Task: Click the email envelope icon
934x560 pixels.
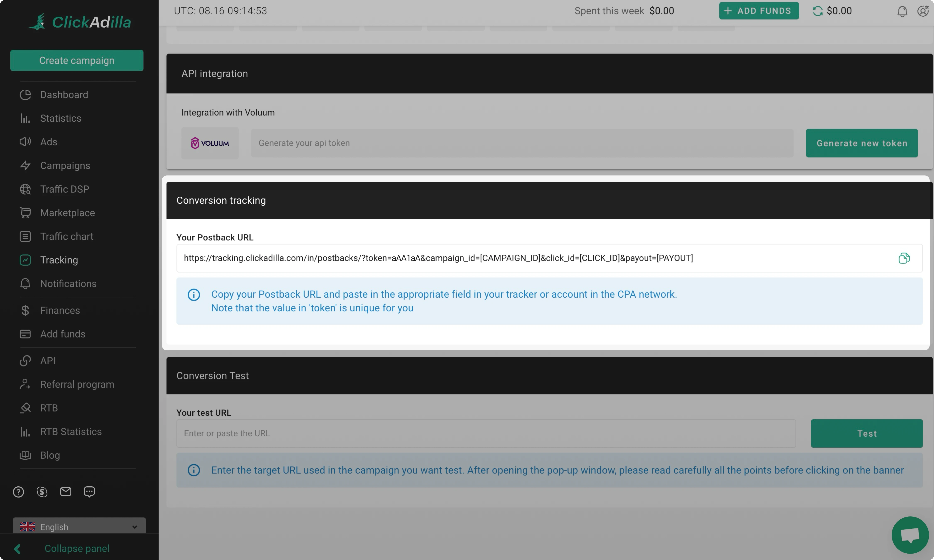Action: pos(65,492)
